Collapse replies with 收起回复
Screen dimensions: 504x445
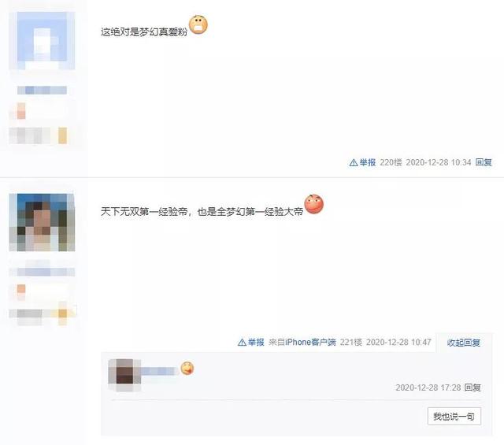tap(464, 343)
